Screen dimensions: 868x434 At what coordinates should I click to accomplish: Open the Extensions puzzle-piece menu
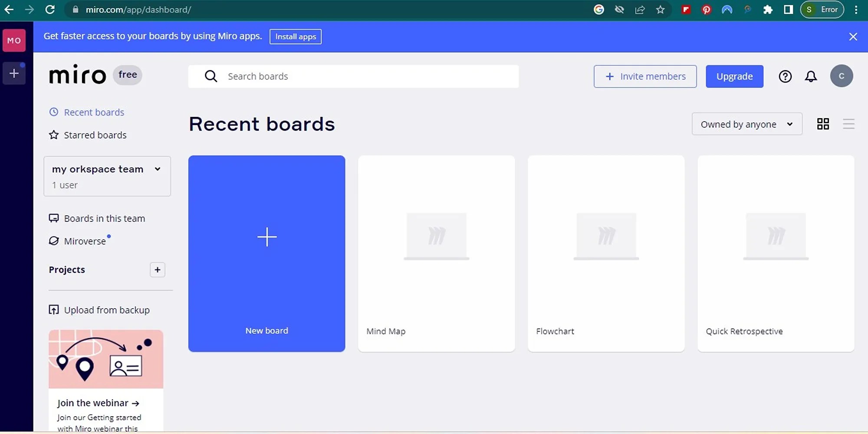click(x=768, y=10)
